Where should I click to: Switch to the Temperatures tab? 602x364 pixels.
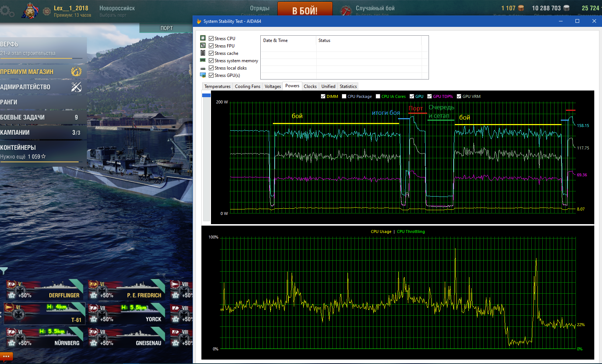pyautogui.click(x=217, y=86)
